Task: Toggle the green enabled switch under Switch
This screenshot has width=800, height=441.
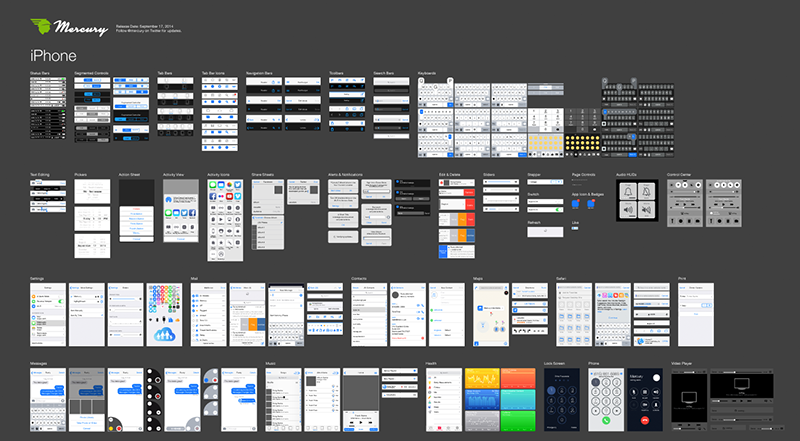Action: pos(559,210)
